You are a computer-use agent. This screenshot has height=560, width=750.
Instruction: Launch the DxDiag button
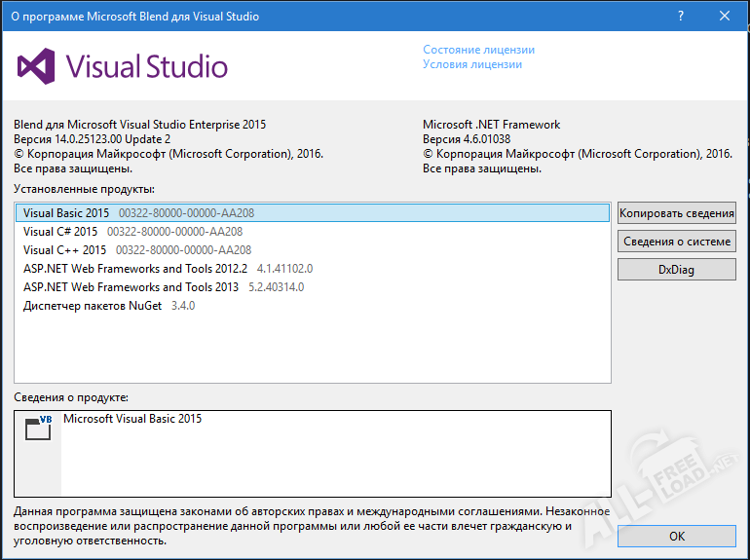(676, 269)
